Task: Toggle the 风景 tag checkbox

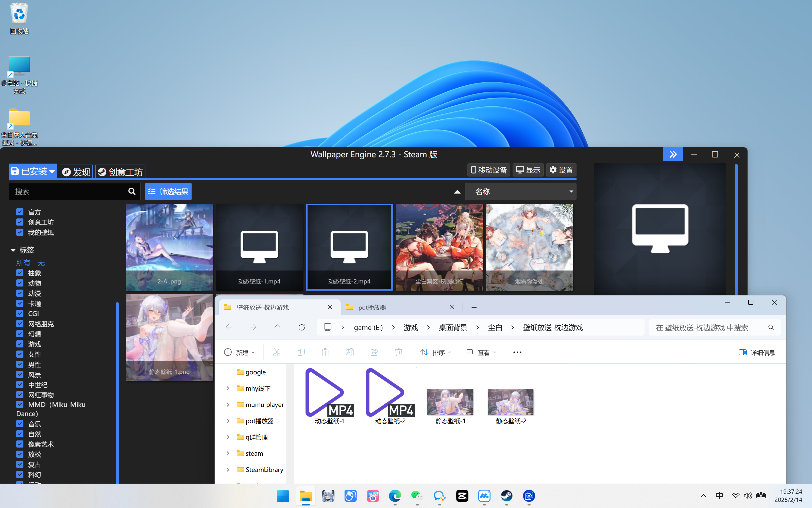Action: [x=20, y=375]
